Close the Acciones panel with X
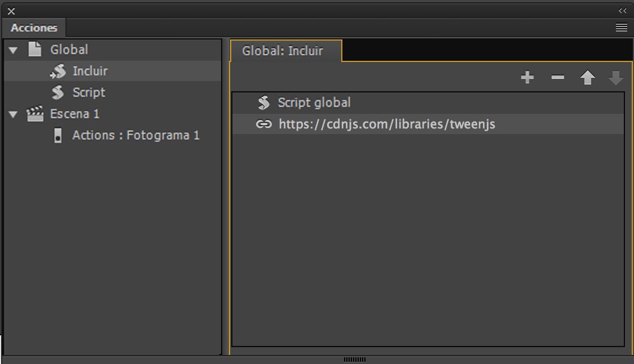This screenshot has height=364, width=634. pyautogui.click(x=11, y=11)
